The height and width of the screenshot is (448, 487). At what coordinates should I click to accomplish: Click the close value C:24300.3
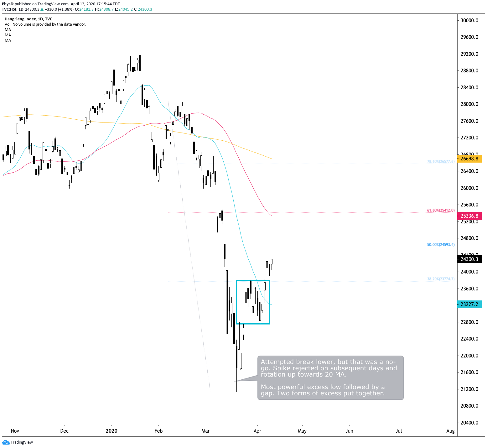(x=143, y=9)
